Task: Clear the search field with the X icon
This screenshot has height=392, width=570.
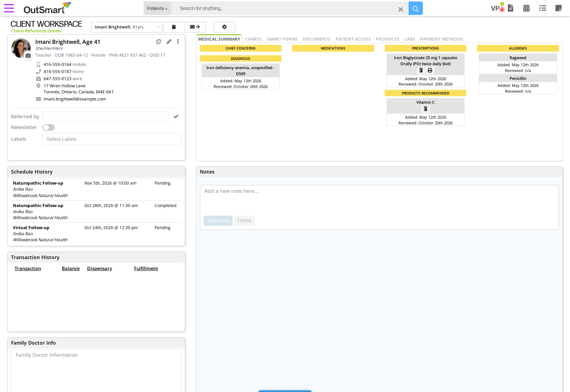Action: coord(400,9)
